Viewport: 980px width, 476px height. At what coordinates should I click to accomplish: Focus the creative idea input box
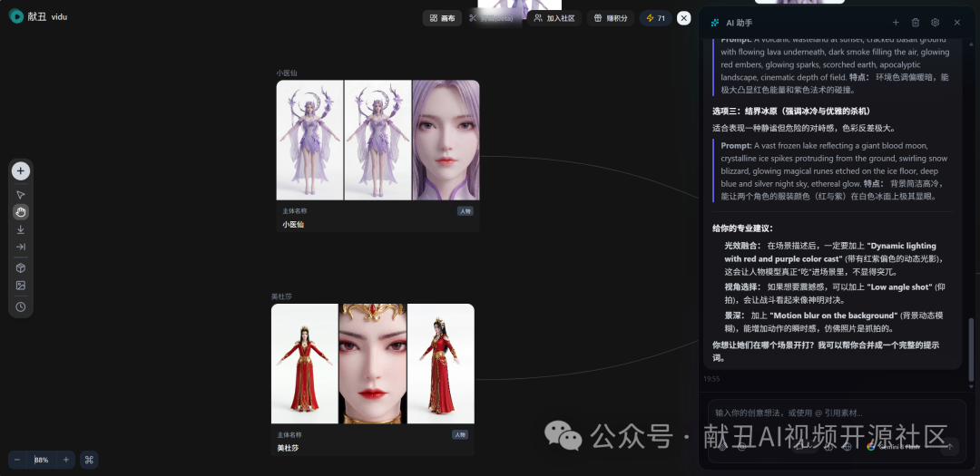(837, 413)
